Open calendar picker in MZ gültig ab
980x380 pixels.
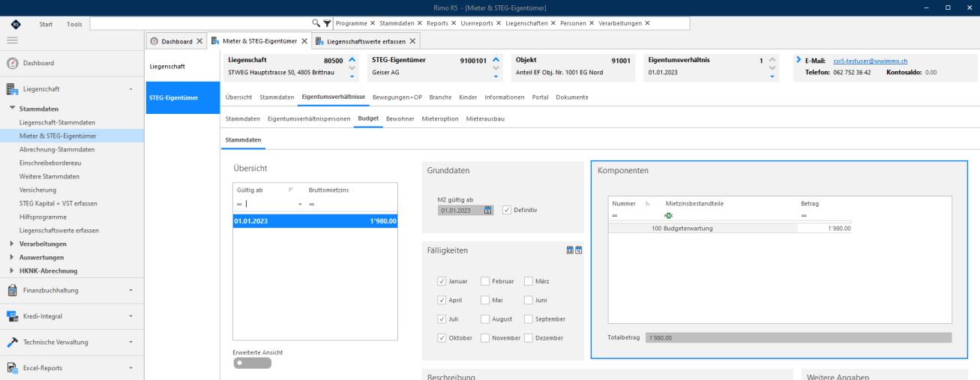tap(488, 210)
